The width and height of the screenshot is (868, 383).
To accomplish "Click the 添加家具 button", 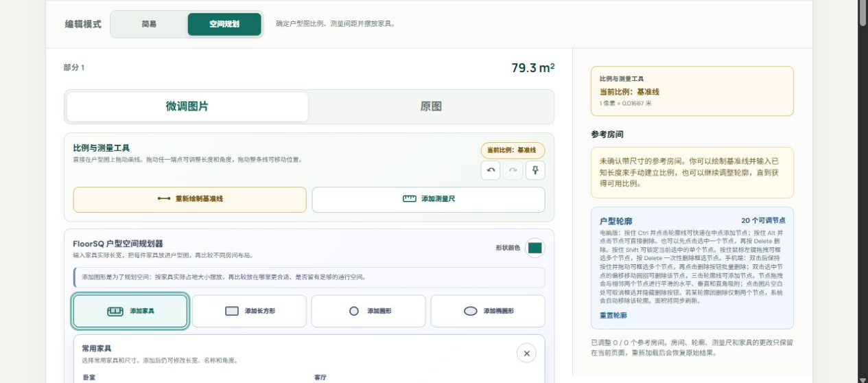I will coord(130,311).
